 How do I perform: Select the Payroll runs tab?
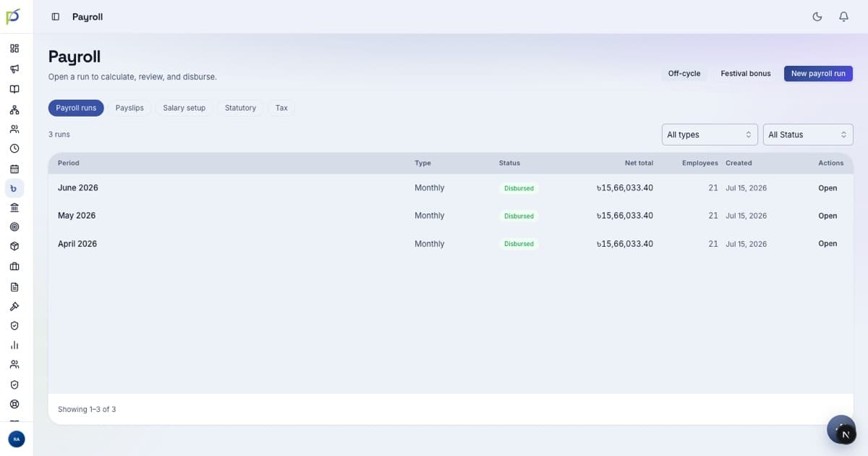pos(76,108)
